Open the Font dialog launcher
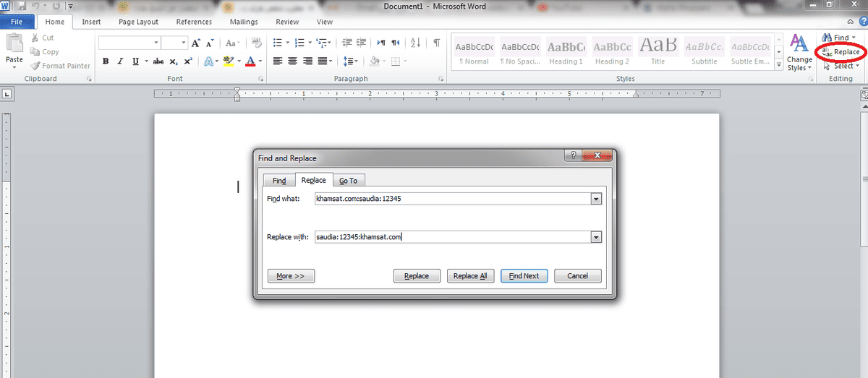 260,79
